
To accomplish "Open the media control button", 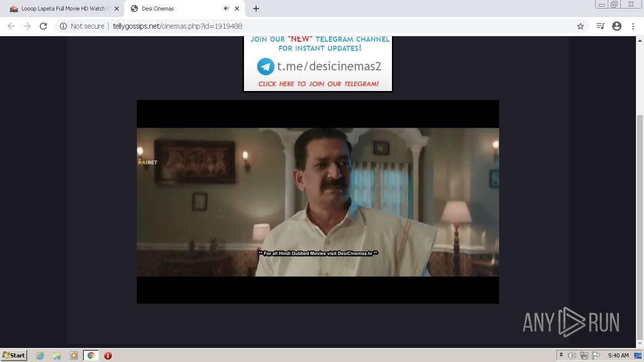I will tap(600, 26).
